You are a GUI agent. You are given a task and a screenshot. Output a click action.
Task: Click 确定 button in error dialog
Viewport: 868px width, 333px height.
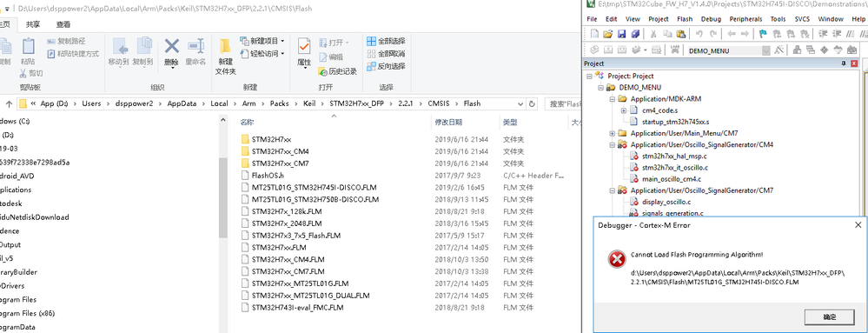pyautogui.click(x=830, y=317)
